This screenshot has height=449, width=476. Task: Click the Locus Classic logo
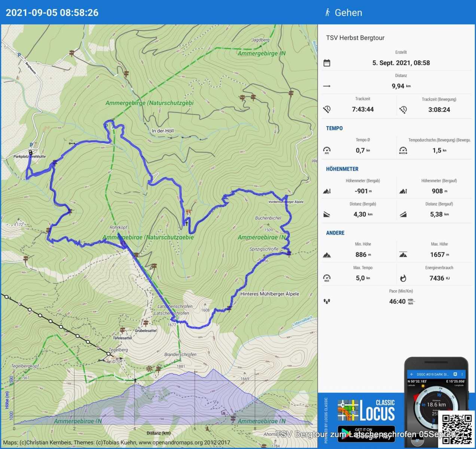click(366, 410)
